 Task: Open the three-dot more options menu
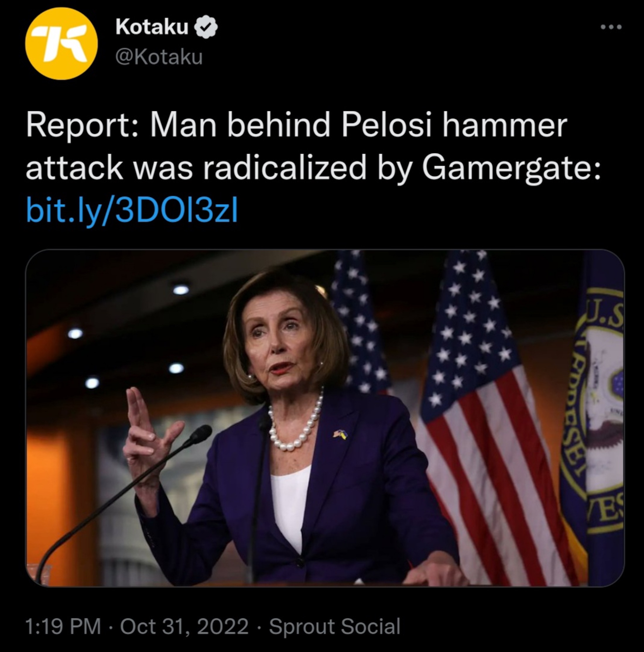(x=611, y=27)
